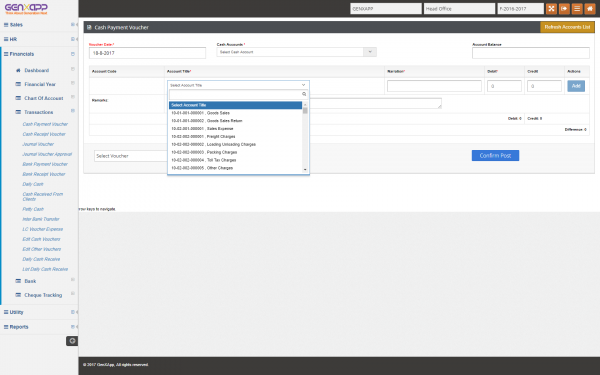
Task: Click the Add button in Actions column
Action: click(576, 86)
